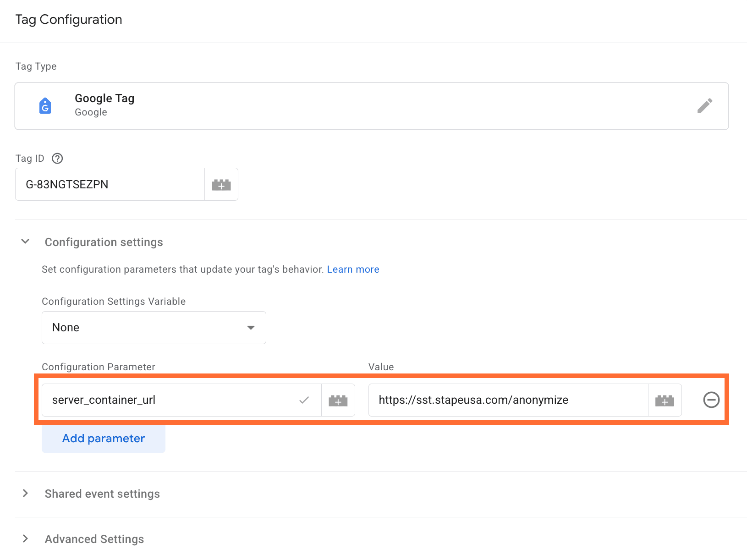Remove the server_container_url parameter row
This screenshot has width=747, height=560.
[x=711, y=400]
